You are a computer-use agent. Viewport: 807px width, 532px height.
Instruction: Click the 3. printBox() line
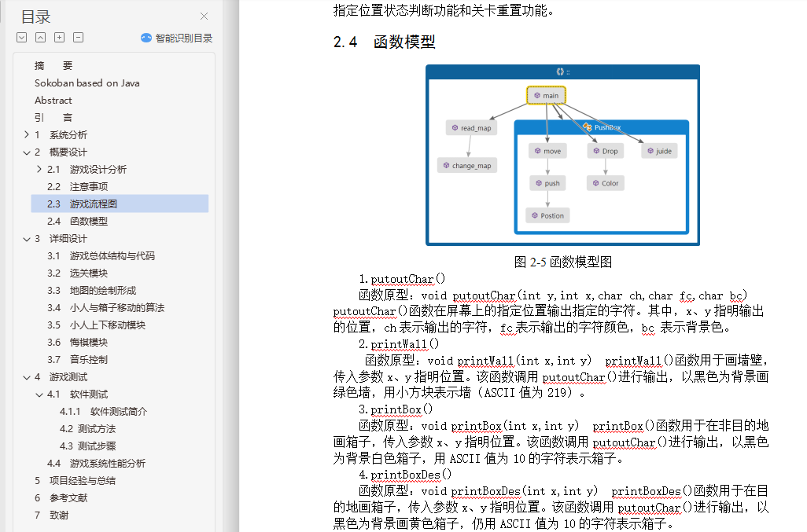[396, 409]
